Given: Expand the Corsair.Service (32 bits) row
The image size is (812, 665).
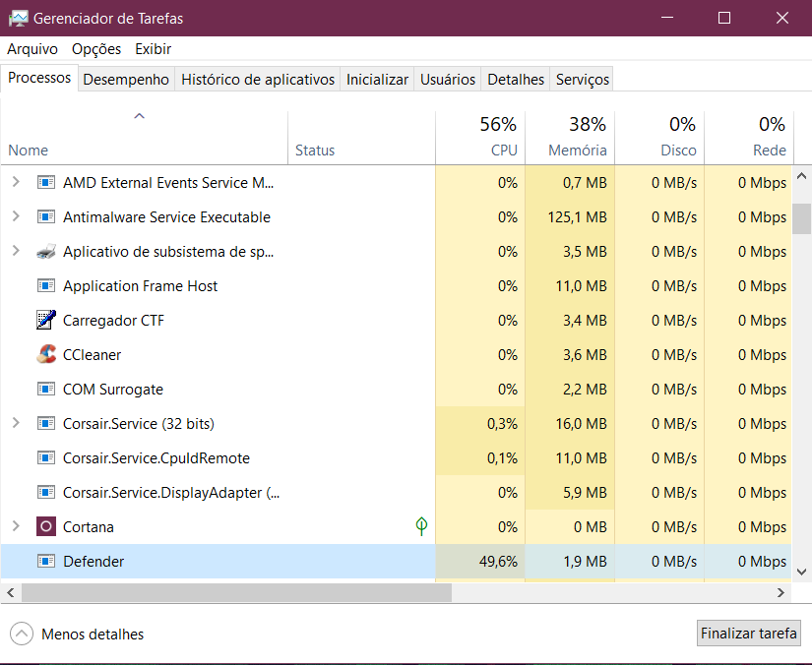Looking at the screenshot, I should tap(16, 423).
